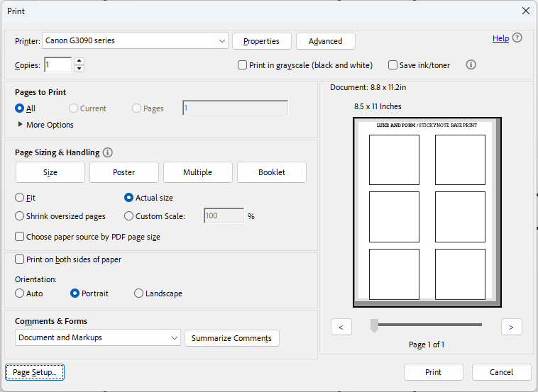Image resolution: width=538 pixels, height=392 pixels.
Task: Enable Print in grayscale checkbox
Action: pos(242,65)
